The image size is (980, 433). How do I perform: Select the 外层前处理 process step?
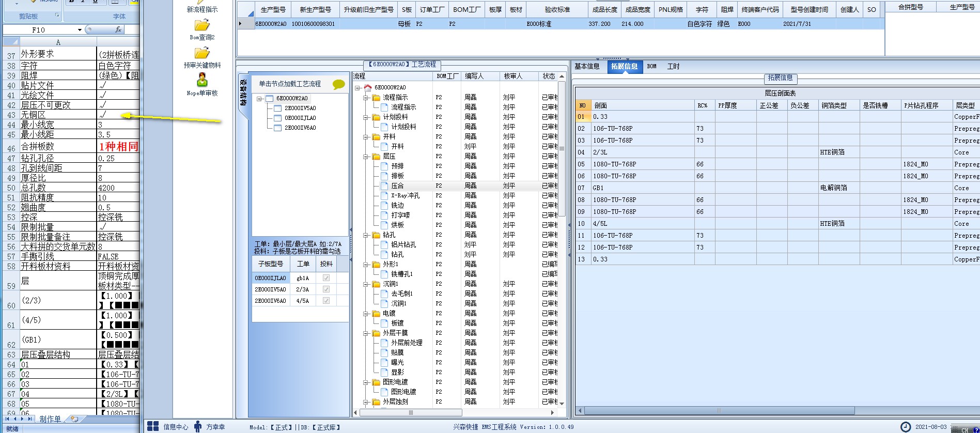click(407, 343)
